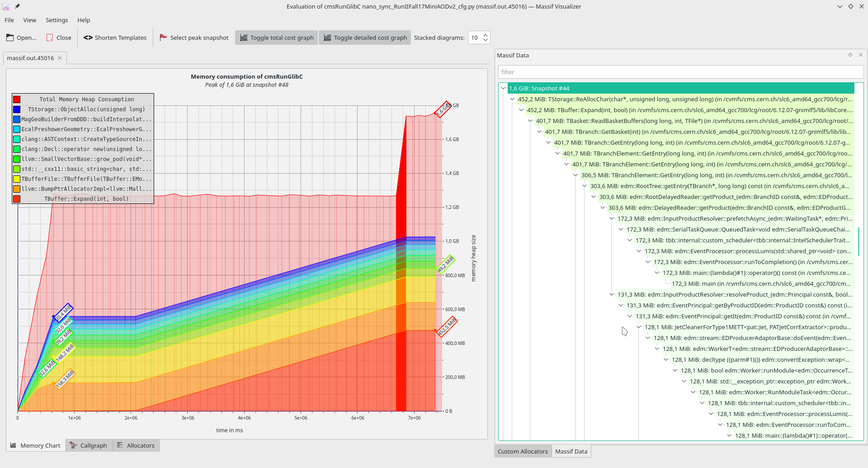Click the Massif Data filter field
Image resolution: width=868 pixels, height=468 pixels.
(x=681, y=72)
